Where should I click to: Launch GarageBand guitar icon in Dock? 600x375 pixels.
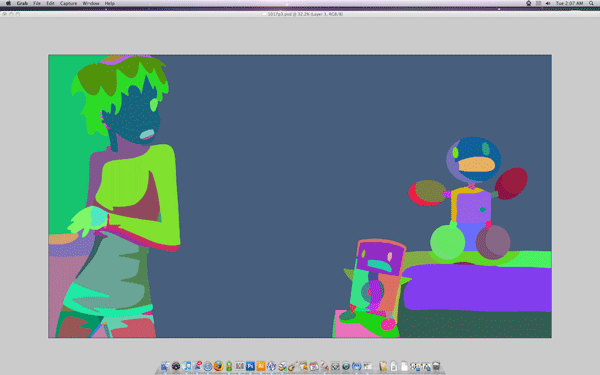point(293,366)
